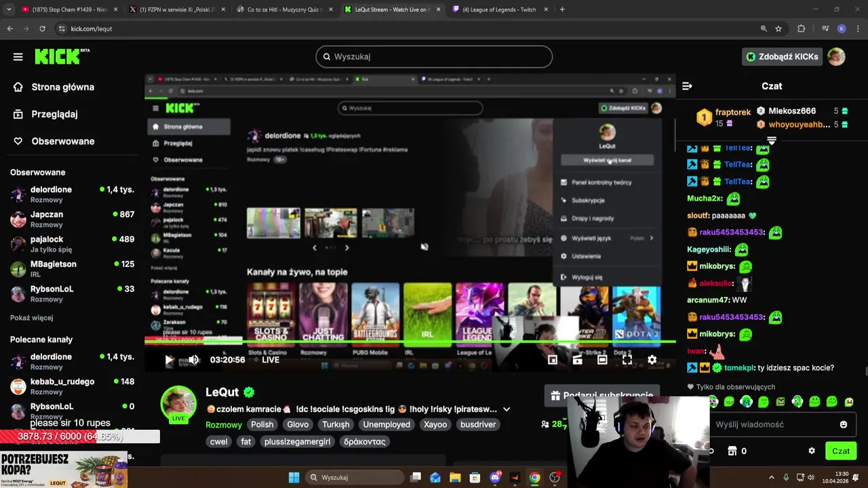Expand the stream title chevron

point(507,409)
